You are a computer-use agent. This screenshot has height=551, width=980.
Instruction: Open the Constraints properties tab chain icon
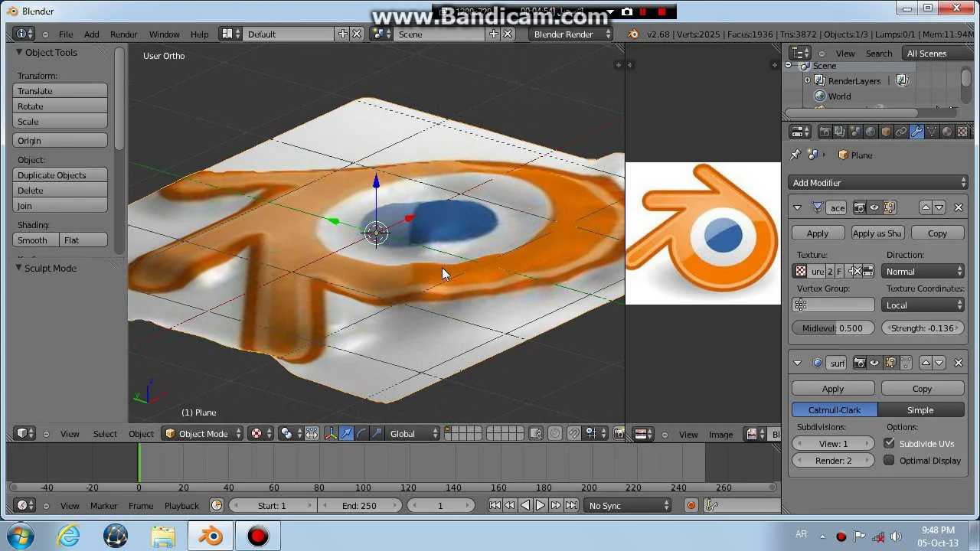coord(901,132)
